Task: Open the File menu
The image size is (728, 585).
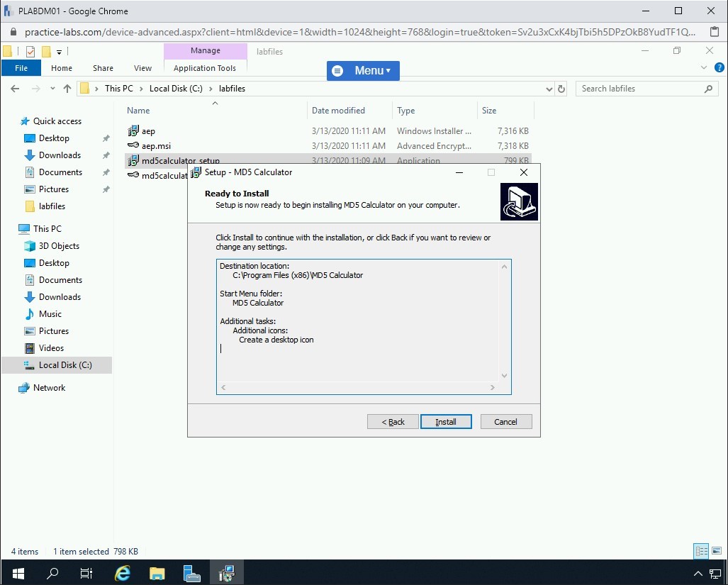Action: click(21, 68)
